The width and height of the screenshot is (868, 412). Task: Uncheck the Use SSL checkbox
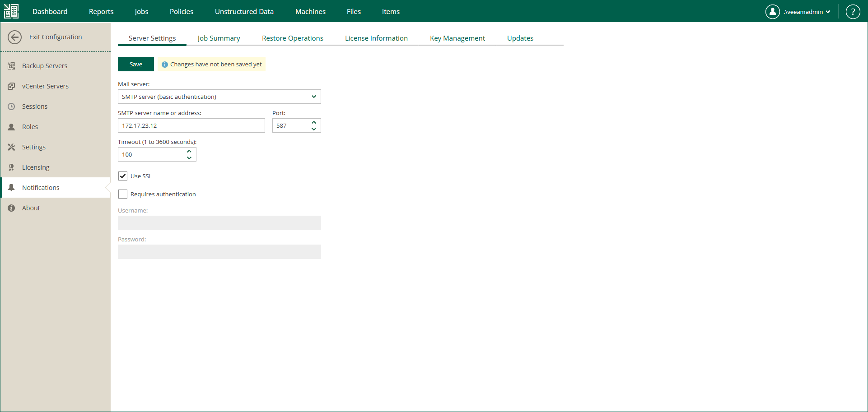pyautogui.click(x=123, y=176)
